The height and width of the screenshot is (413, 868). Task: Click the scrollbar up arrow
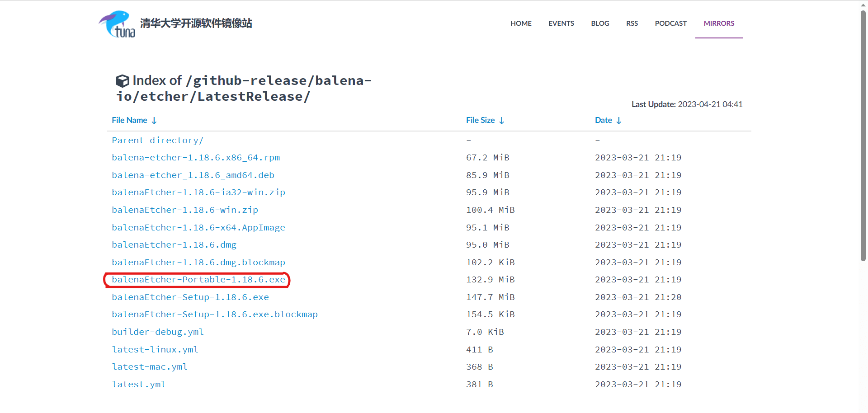click(x=863, y=5)
